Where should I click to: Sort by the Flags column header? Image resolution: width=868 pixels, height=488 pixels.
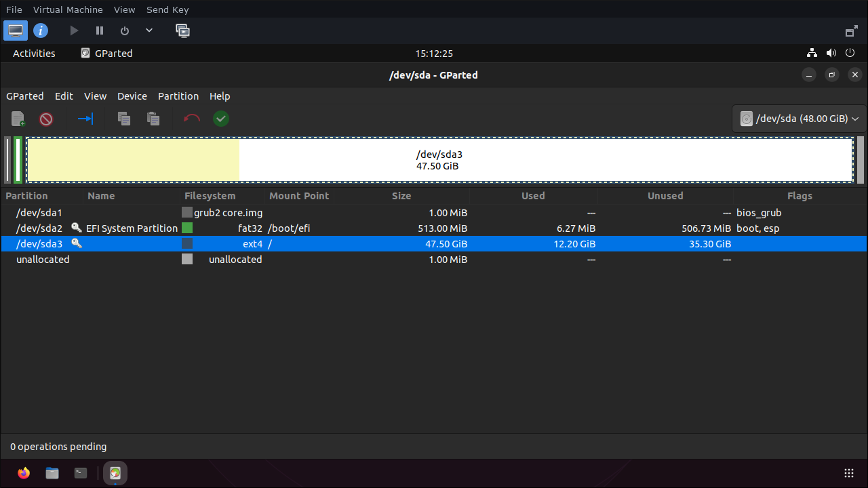800,196
